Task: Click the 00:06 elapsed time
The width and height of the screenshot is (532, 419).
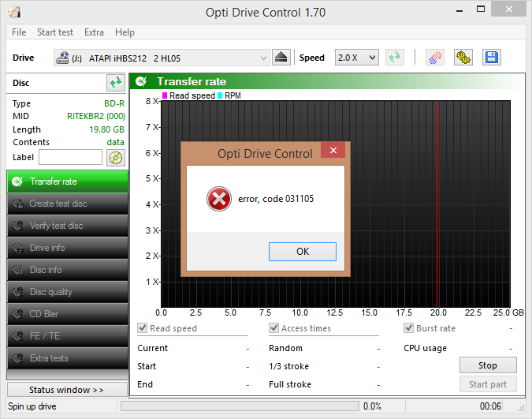Action: (x=490, y=406)
